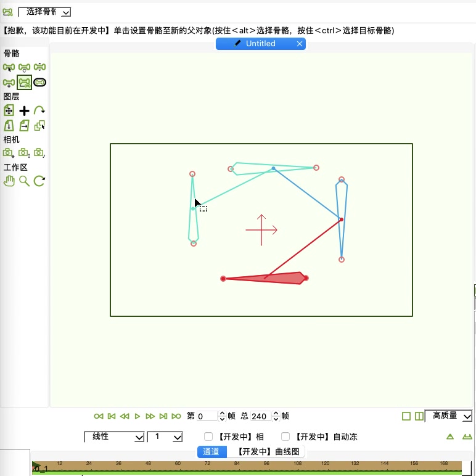Select the workspace magnifier zoom tool
Viewport: 476px width, 476px height.
coord(24,181)
